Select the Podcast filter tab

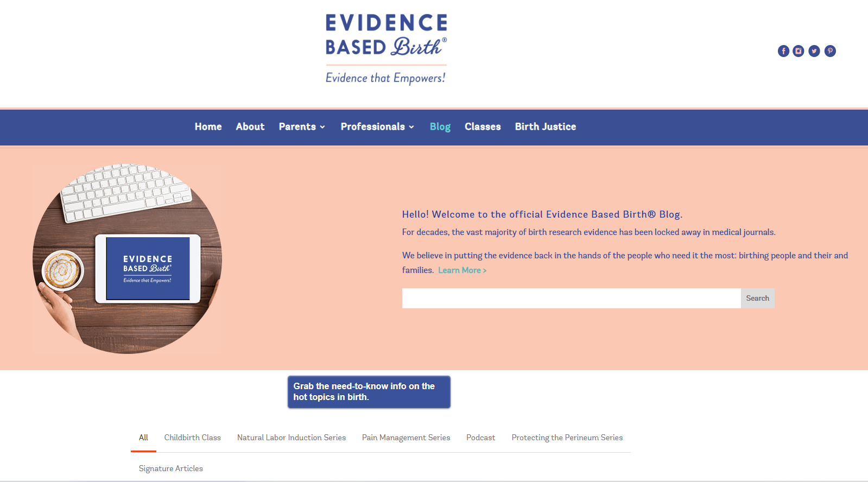tap(481, 437)
